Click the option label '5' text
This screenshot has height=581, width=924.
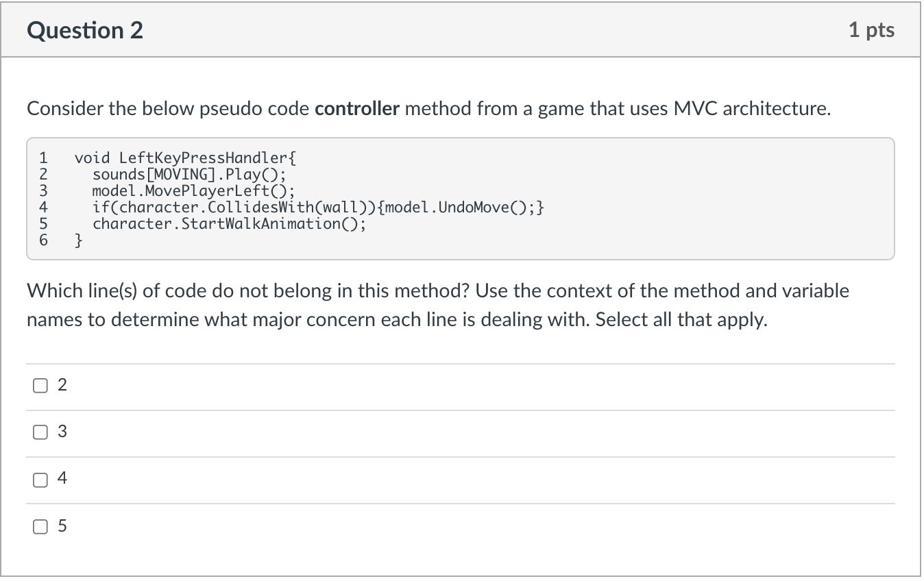pyautogui.click(x=62, y=526)
